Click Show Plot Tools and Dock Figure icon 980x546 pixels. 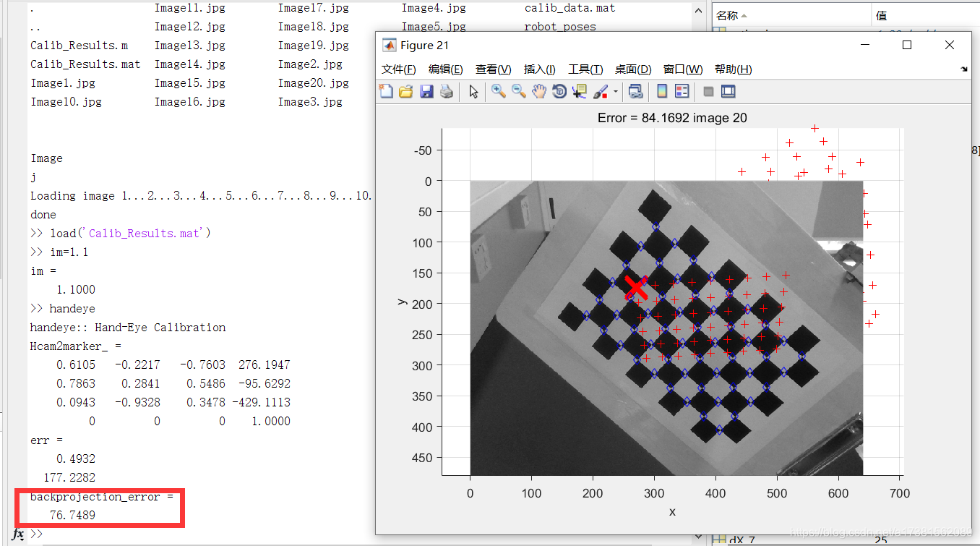[x=728, y=91]
